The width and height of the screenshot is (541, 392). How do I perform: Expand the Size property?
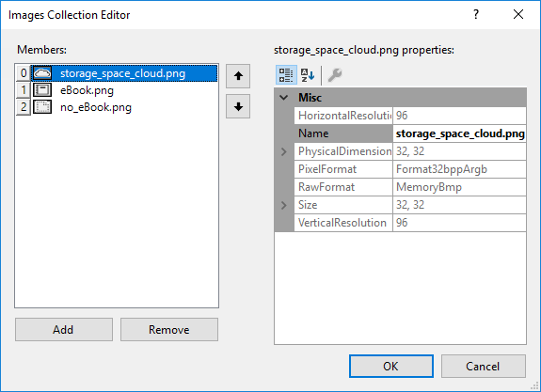point(283,205)
